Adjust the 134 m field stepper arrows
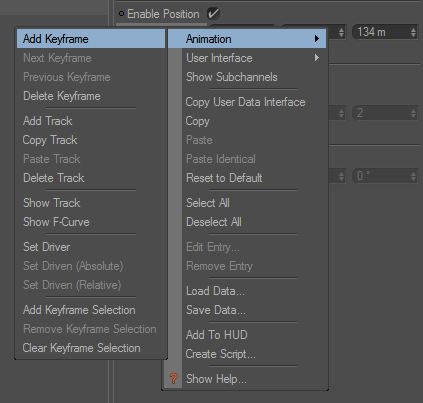 pyautogui.click(x=413, y=32)
